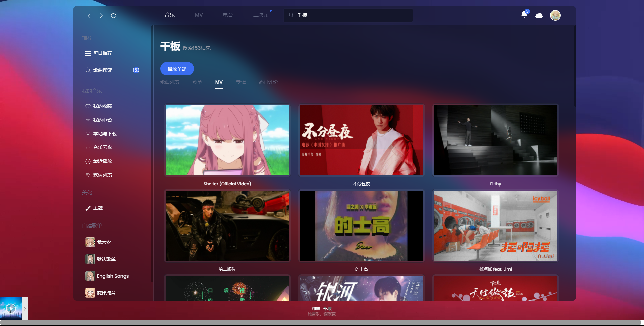Go back with the left arrow icon

[89, 16]
